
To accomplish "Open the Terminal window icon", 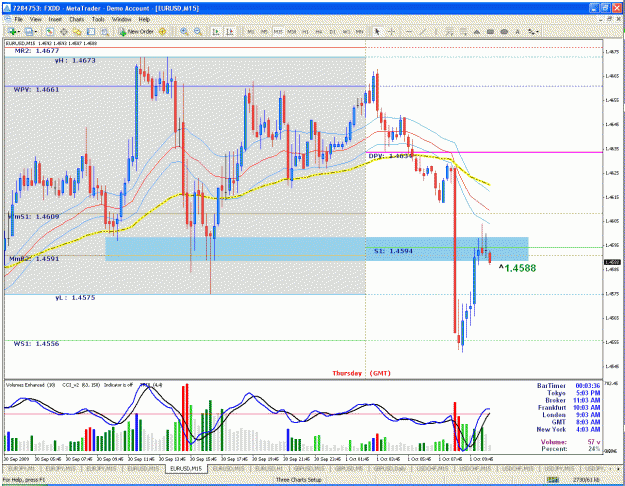I will (x=91, y=31).
